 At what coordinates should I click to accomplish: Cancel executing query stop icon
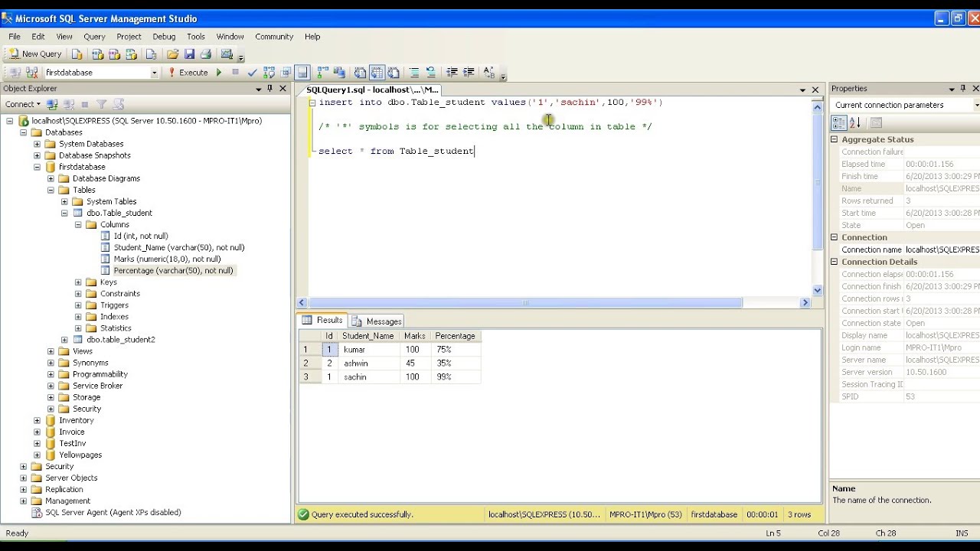(235, 73)
